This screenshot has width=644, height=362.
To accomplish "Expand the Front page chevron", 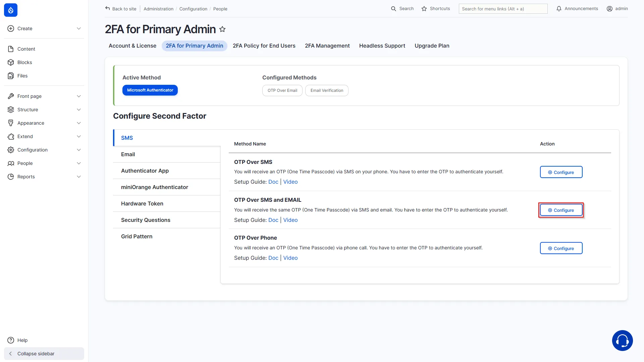I will pyautogui.click(x=79, y=96).
